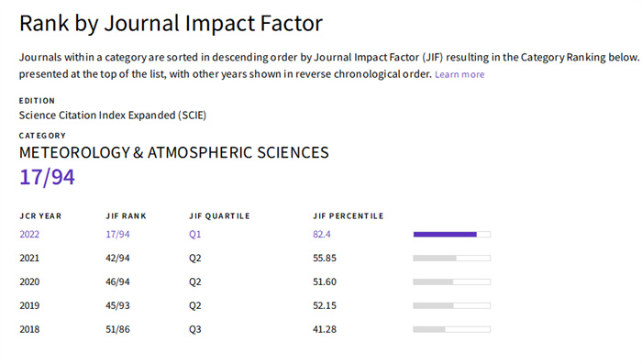Click the Q1 quartile link

pos(194,234)
